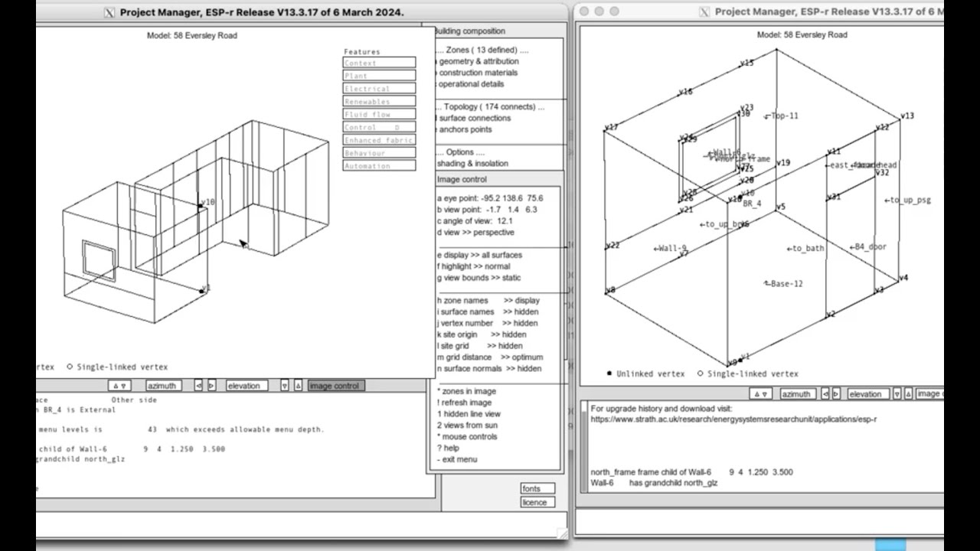Screen dimensions: 980x551
Task: Click 'to_bath' surface label in right view
Action: (805, 249)
